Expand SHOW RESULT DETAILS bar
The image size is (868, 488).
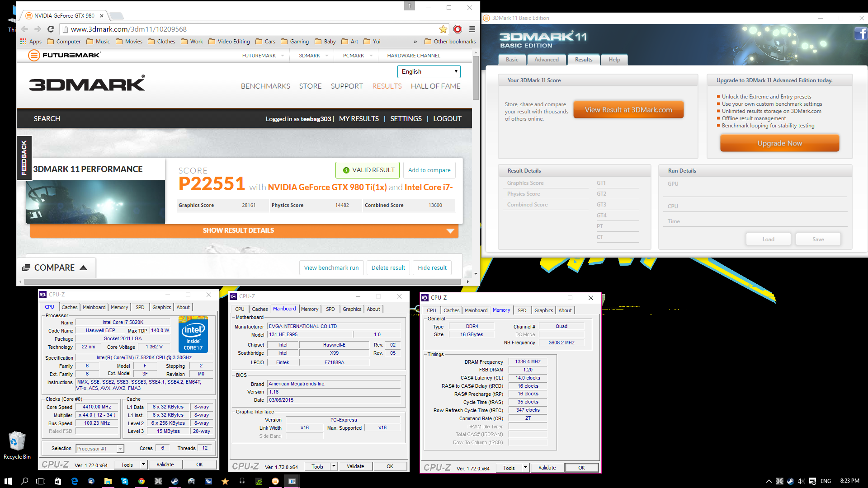(x=244, y=230)
